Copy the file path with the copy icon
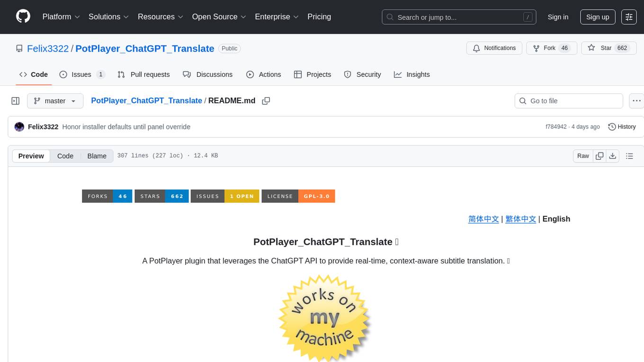The width and height of the screenshot is (644, 362). (266, 100)
